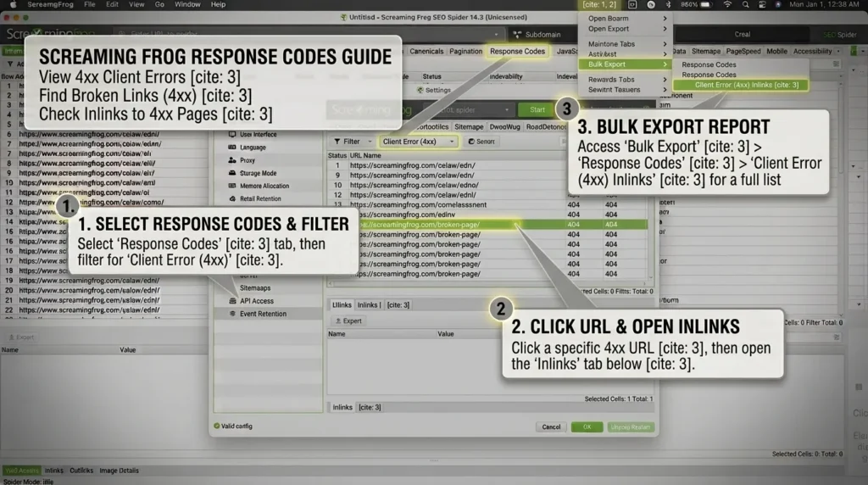The width and height of the screenshot is (868, 485).
Task: Select the Event Retention sidebar item
Action: pyautogui.click(x=268, y=314)
